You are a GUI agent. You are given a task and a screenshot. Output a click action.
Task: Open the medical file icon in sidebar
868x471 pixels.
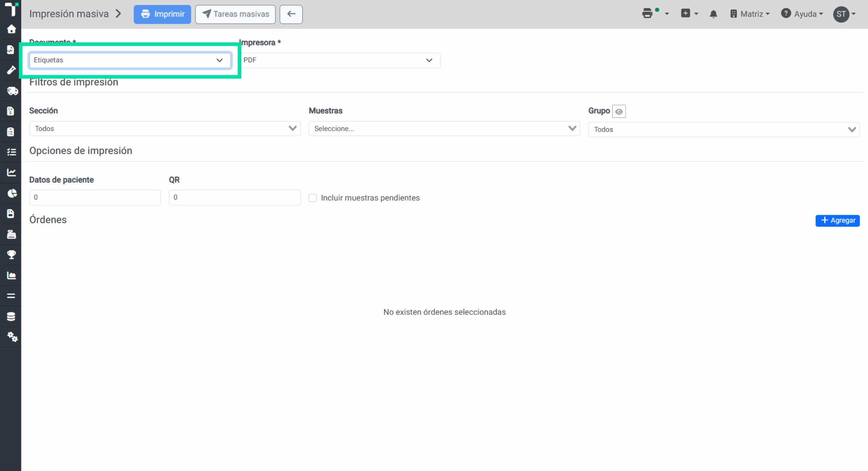pos(10,49)
